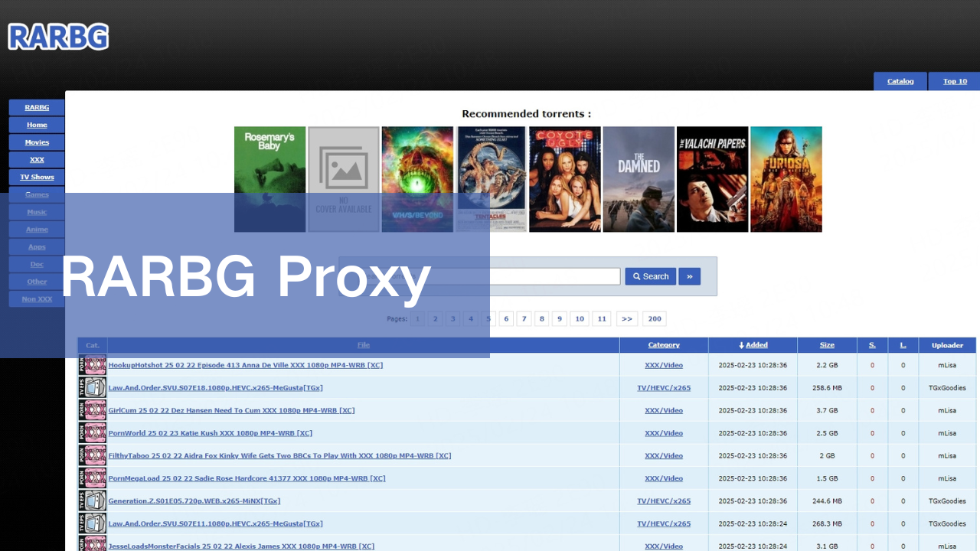Expand advanced search with » button

689,276
